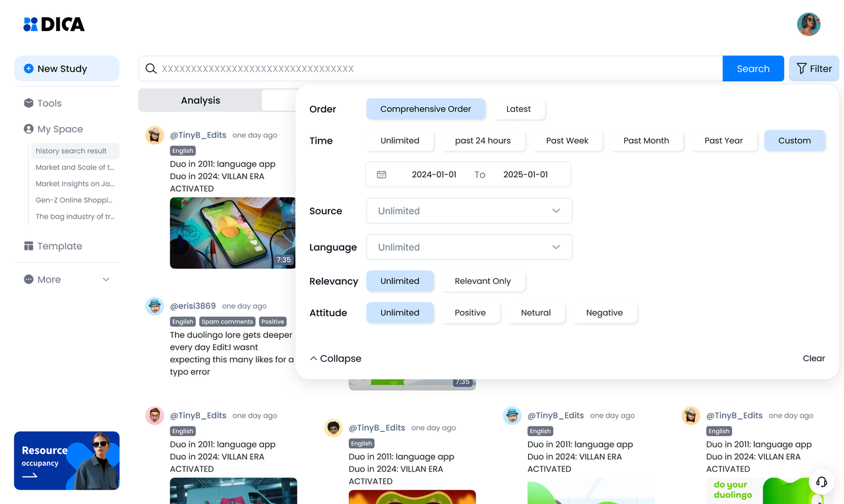Edit the end date 2025-01-01
This screenshot has width=844, height=504.
[x=526, y=175]
